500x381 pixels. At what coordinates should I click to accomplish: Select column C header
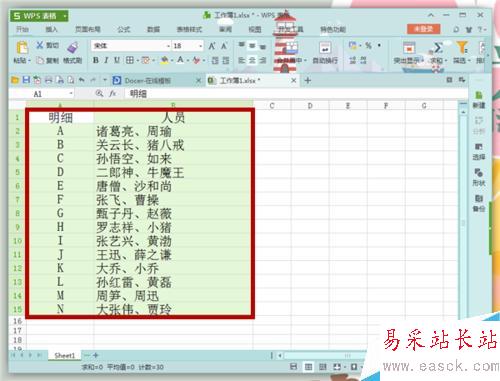(272, 106)
